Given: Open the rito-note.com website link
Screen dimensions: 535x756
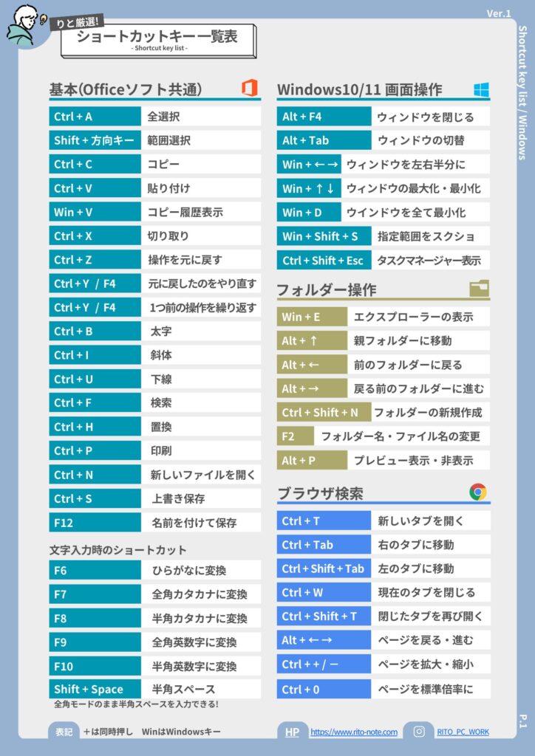Looking at the screenshot, I should coord(354,732).
